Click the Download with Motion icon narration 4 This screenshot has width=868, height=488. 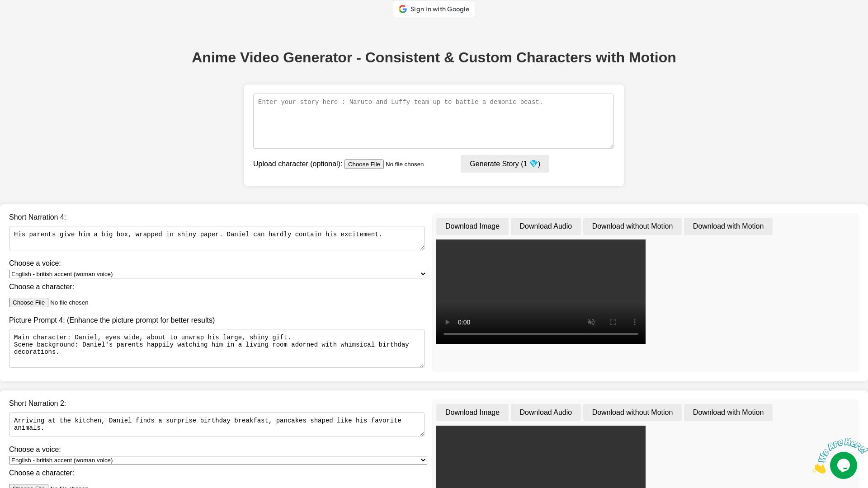(728, 226)
